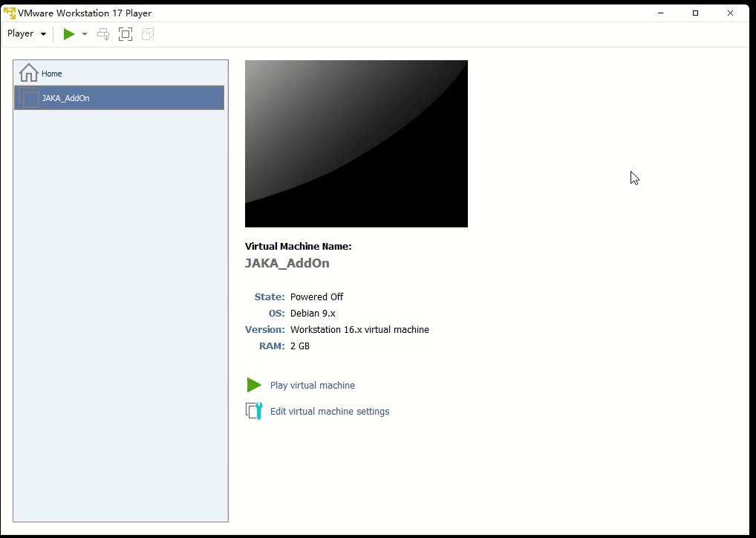This screenshot has width=756, height=538.
Task: Click the JAKA_AddOn VM icon in the list
Action: [x=28, y=98]
